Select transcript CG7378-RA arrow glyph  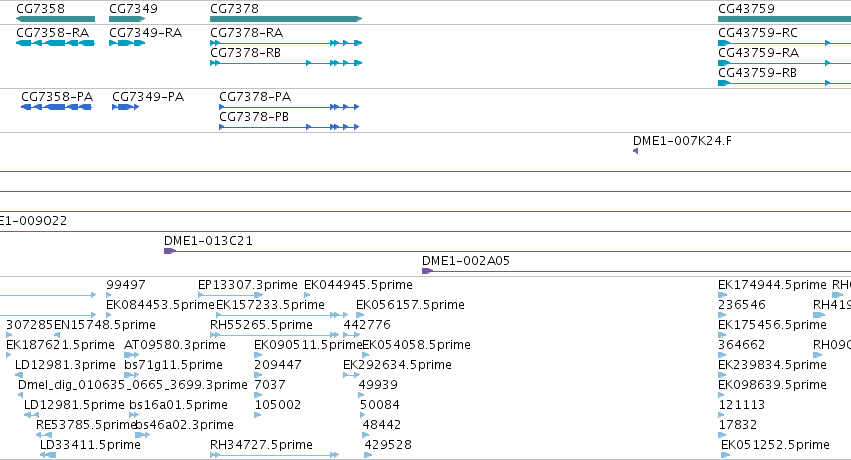[286, 43]
